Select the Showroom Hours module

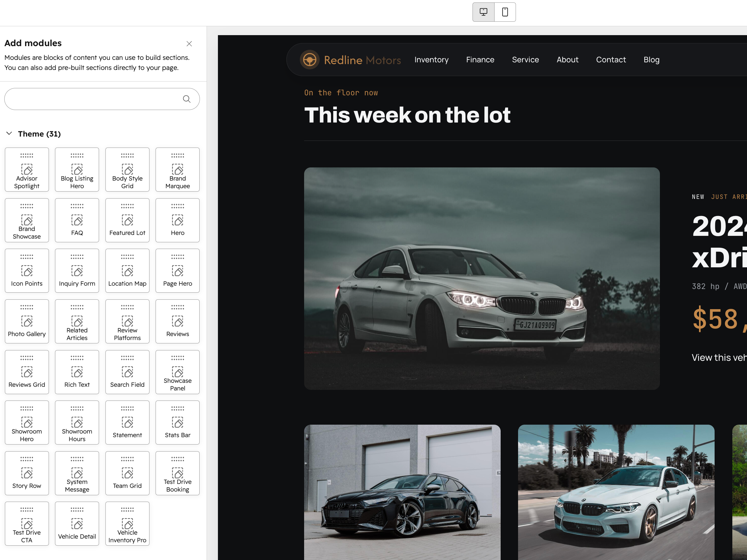click(x=77, y=423)
